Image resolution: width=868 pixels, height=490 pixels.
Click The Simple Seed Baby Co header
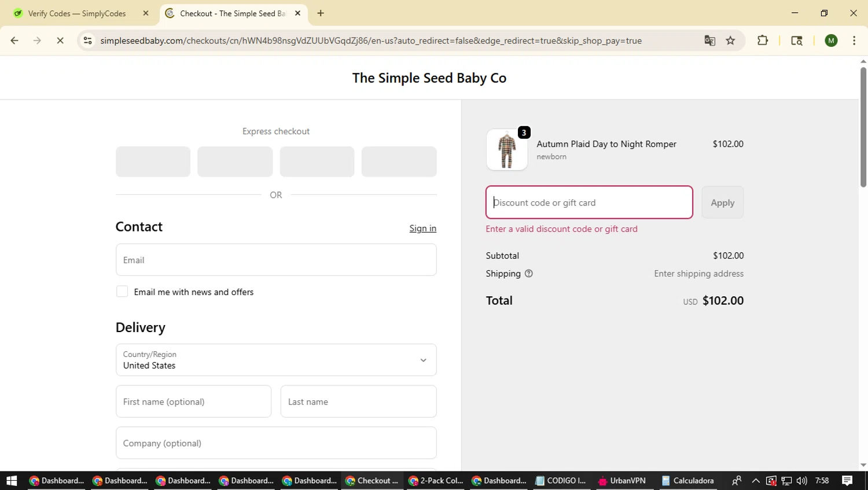429,78
